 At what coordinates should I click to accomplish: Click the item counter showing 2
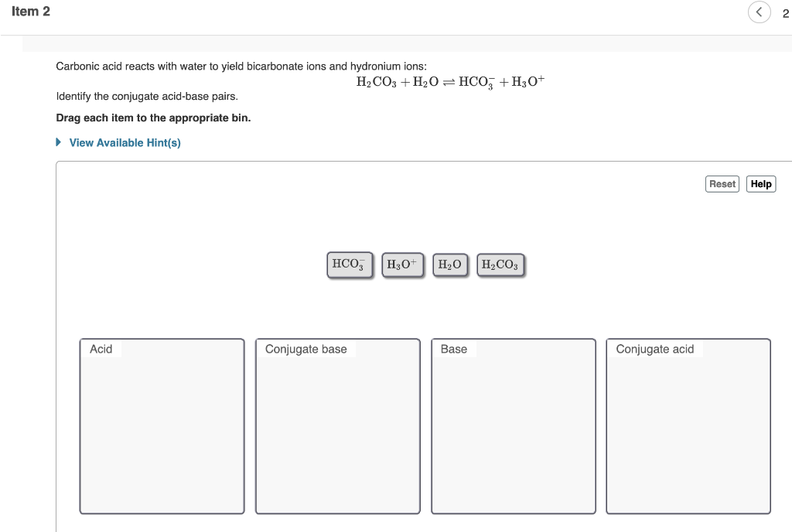[x=786, y=13]
